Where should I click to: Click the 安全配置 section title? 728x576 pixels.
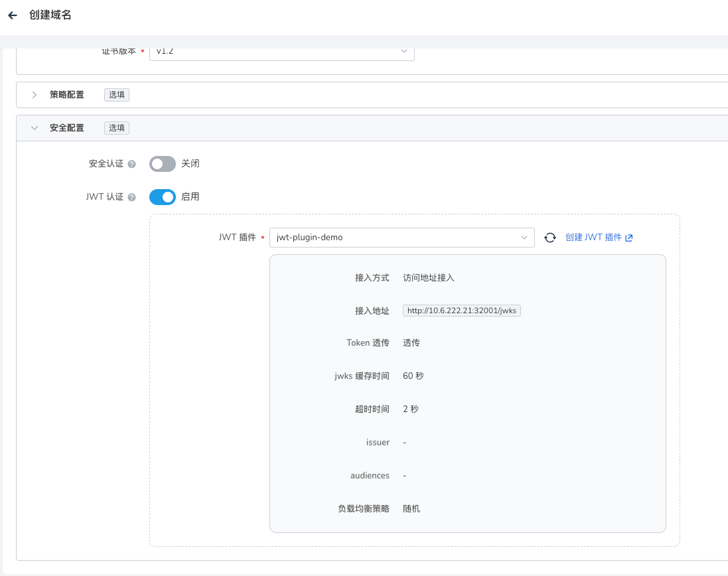(x=67, y=128)
